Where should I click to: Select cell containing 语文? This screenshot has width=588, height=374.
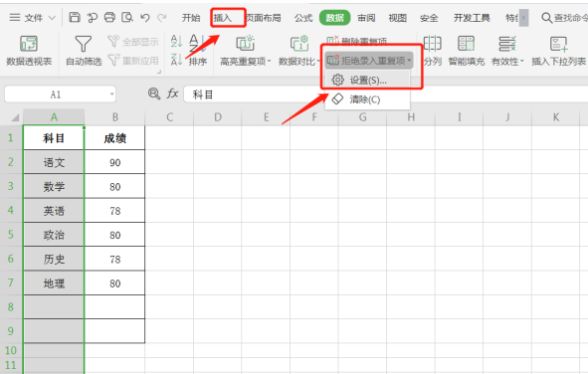pyautogui.click(x=54, y=162)
